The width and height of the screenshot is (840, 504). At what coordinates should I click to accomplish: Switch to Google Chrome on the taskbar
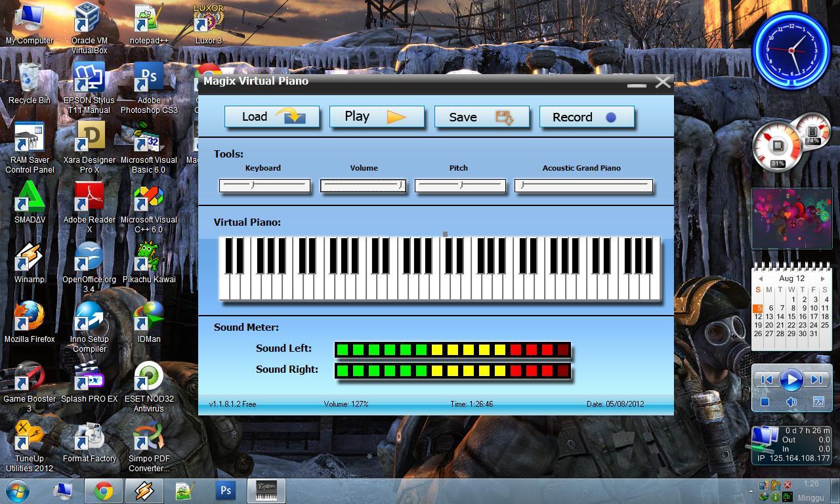point(103,491)
